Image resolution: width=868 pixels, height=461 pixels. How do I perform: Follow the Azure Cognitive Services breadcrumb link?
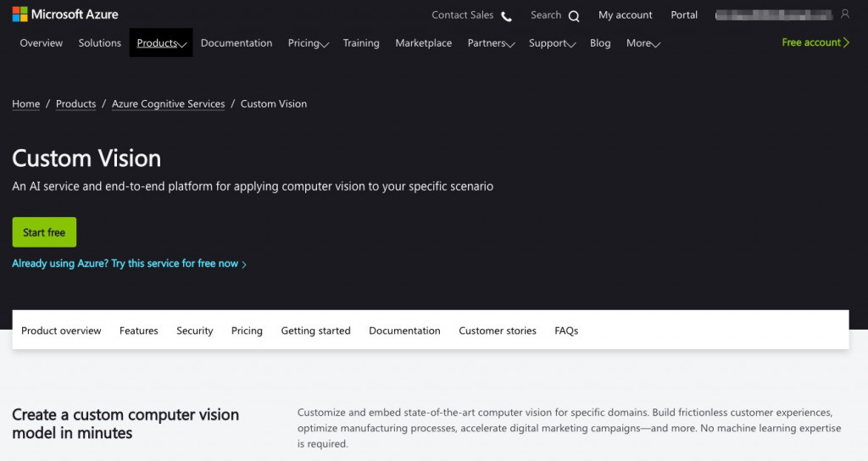[169, 104]
